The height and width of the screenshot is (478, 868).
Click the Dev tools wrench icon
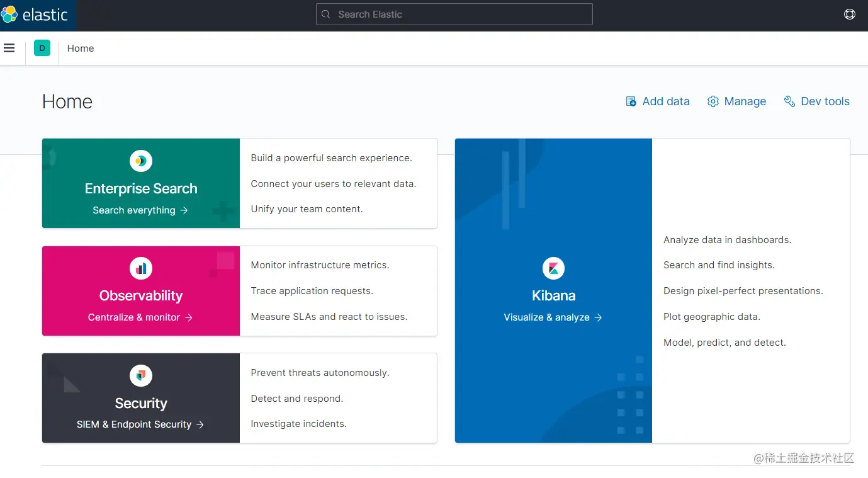point(789,101)
